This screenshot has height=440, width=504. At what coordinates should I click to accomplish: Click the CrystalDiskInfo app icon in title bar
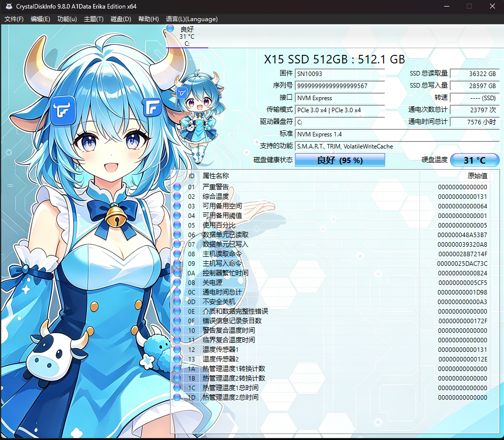[9, 6]
